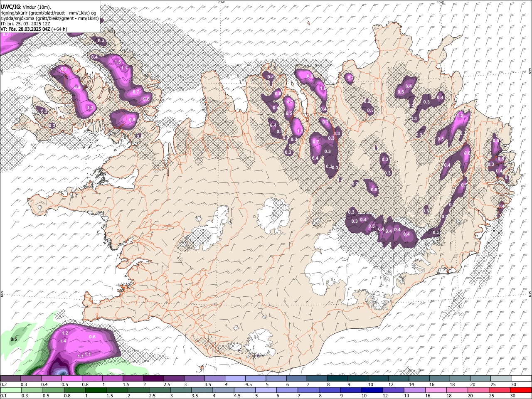Click the black '0.5' value on the green area
Image resolution: width=532 pixels, height=399 pixels.
pyautogui.click(x=14, y=339)
